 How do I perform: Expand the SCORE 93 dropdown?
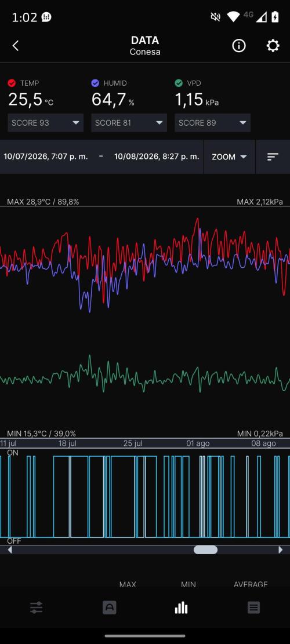[46, 123]
